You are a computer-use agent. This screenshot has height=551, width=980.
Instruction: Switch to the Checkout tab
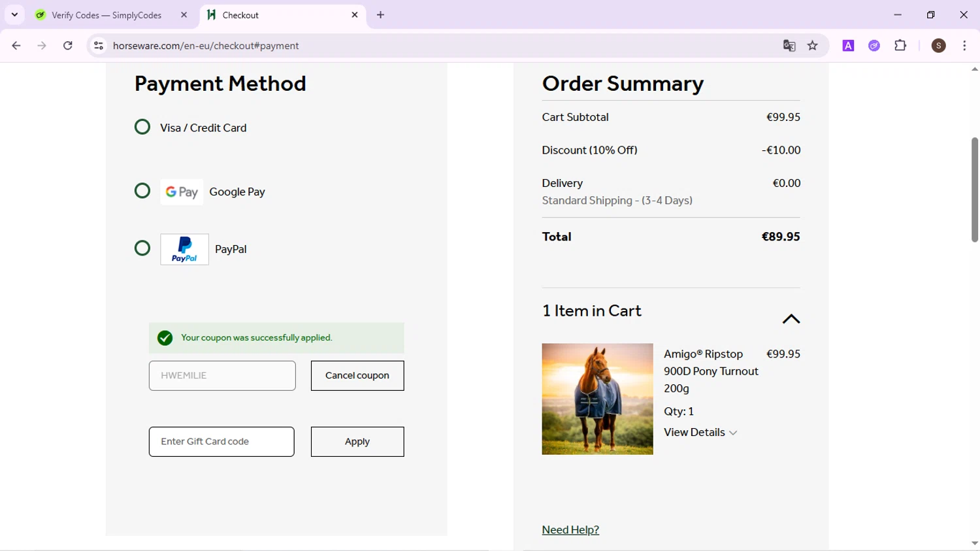[283, 15]
